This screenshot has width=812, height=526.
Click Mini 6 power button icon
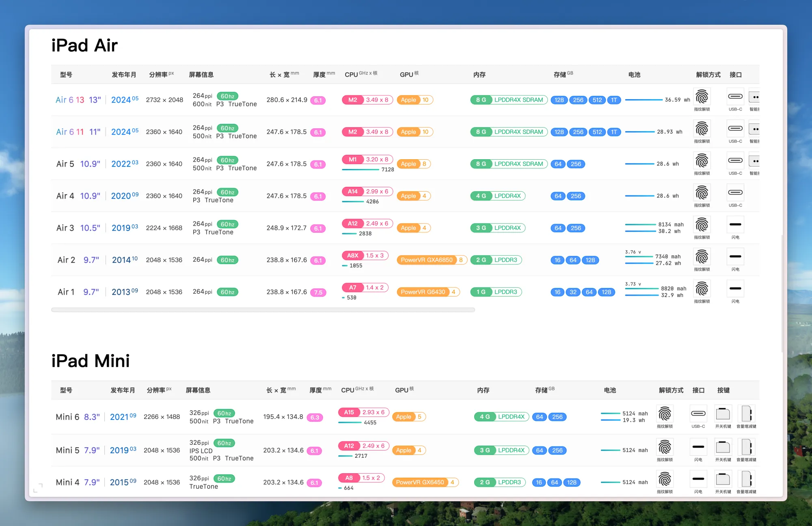point(723,414)
